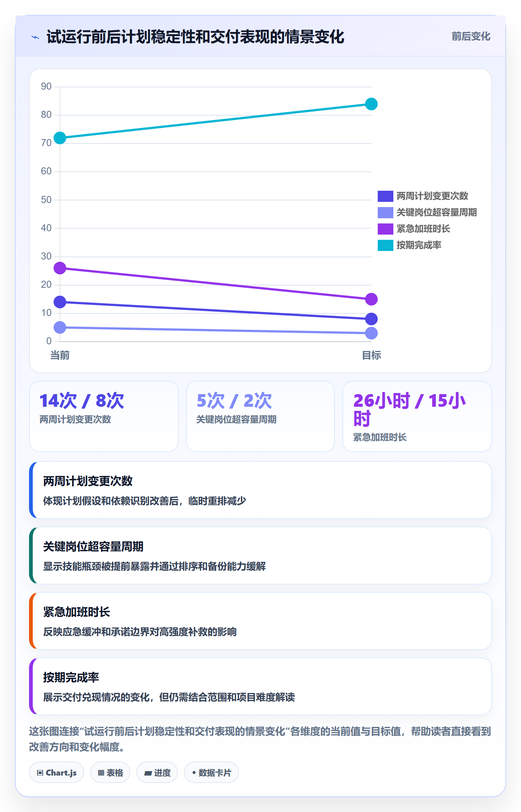Hide 紧急加班时长 series via legend text
Screen dimensions: 521x812
pyautogui.click(x=423, y=229)
